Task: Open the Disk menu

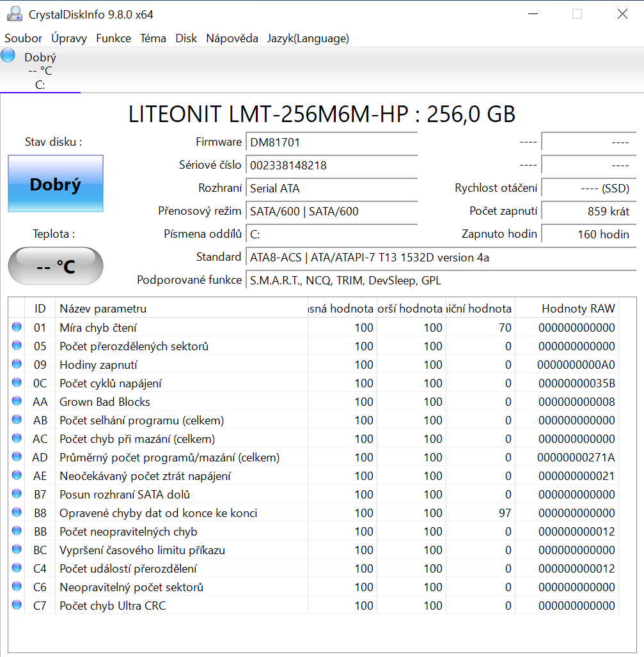Action: tap(186, 38)
